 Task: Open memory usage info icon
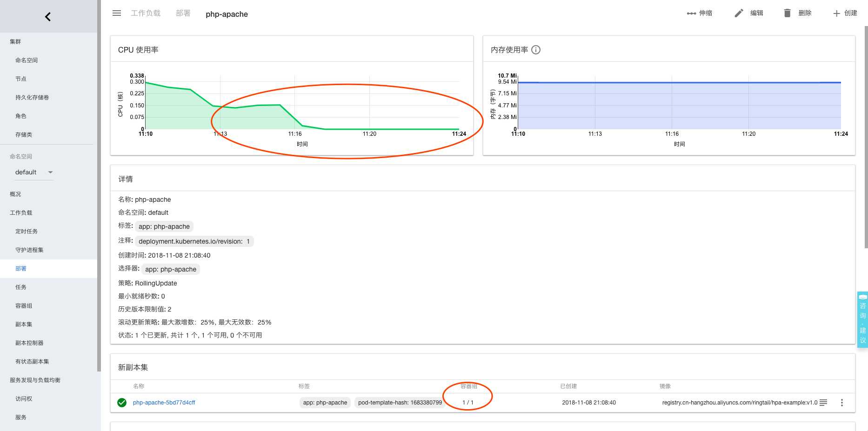click(536, 50)
